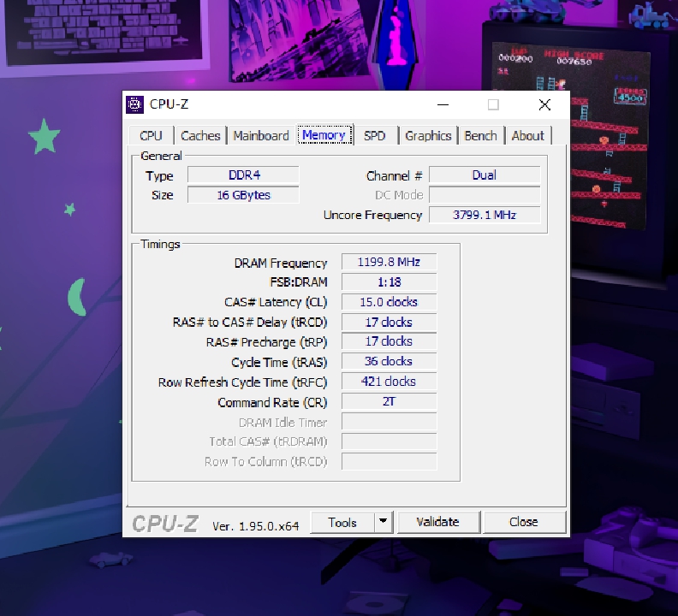Image resolution: width=678 pixels, height=616 pixels.
Task: Click the Memory tab
Action: (324, 135)
